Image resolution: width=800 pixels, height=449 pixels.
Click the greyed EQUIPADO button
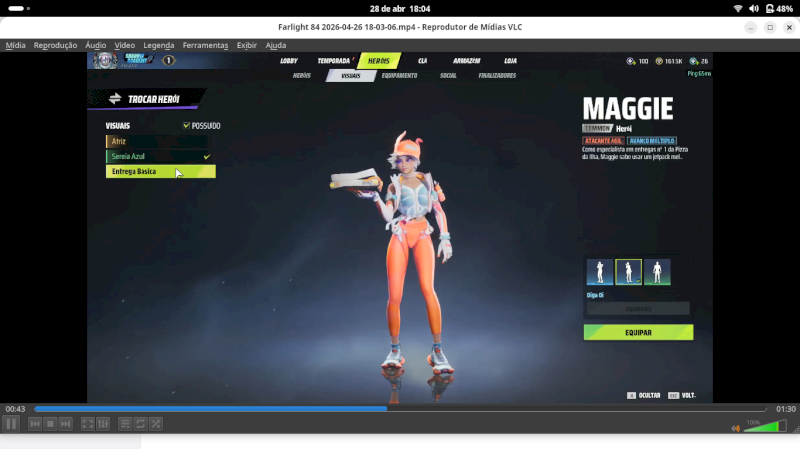coord(638,309)
